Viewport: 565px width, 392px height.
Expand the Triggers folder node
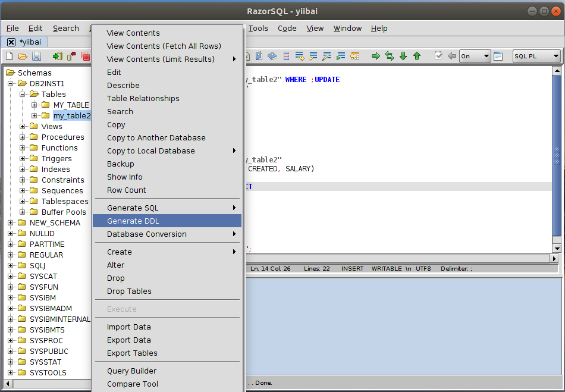point(23,159)
